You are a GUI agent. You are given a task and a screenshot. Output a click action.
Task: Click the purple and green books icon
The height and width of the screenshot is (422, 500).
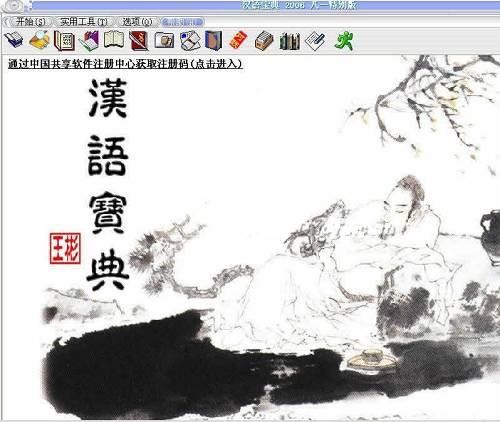pyautogui.click(x=89, y=41)
